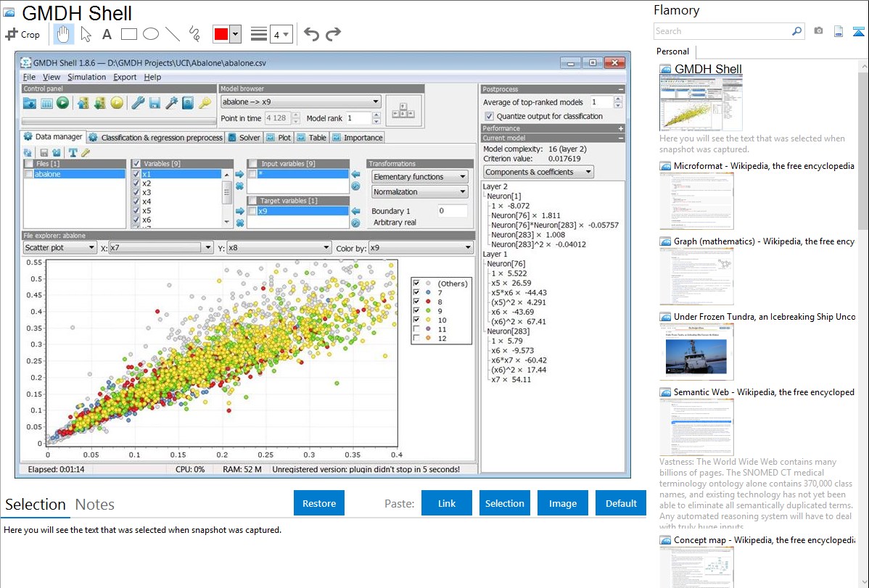The width and height of the screenshot is (869, 588).
Task: Open the Components & coefficients dropdown
Action: pyautogui.click(x=538, y=172)
